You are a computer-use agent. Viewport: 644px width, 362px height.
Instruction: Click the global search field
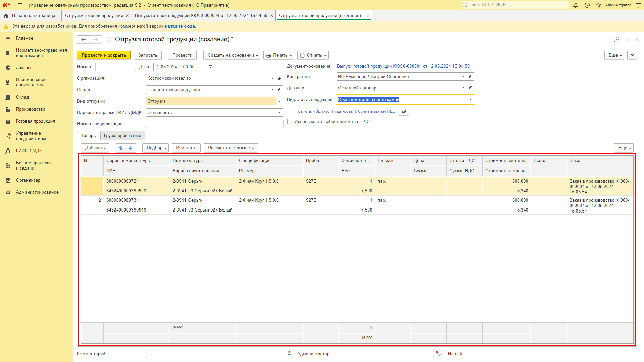[x=515, y=5]
